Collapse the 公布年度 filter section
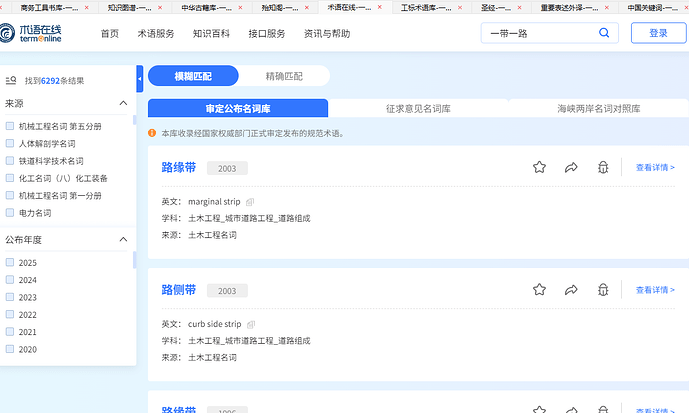The width and height of the screenshot is (689, 413). point(123,239)
